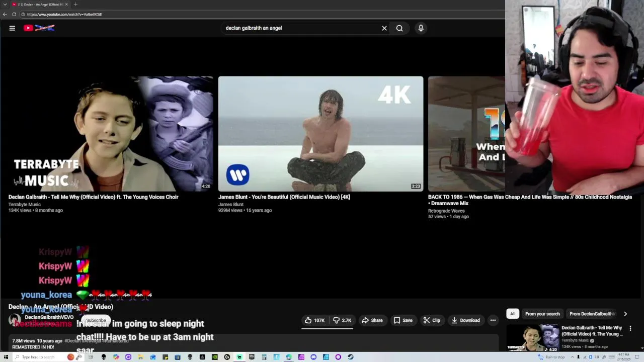Click the James Blunt You're Beautiful title
This screenshot has width=644, height=362.
(x=284, y=197)
